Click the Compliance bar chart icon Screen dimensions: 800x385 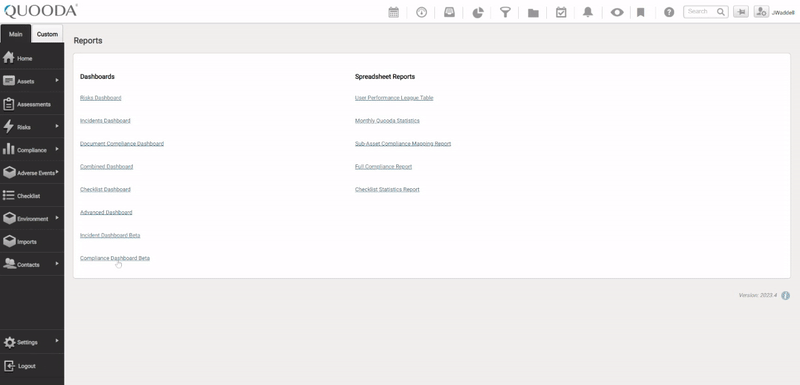9,149
